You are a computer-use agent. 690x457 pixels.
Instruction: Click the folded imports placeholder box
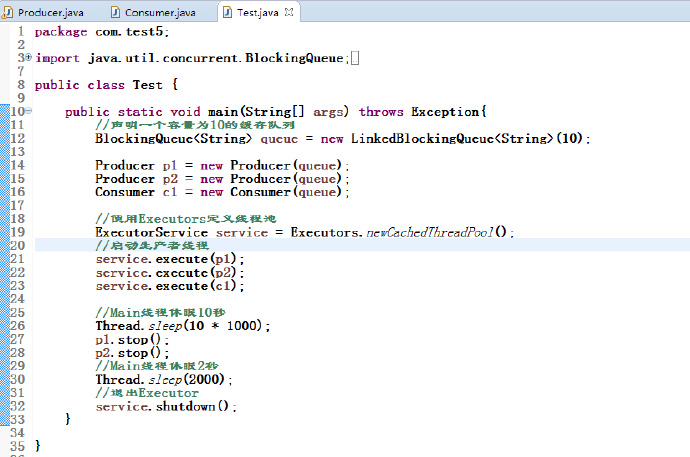click(x=355, y=58)
